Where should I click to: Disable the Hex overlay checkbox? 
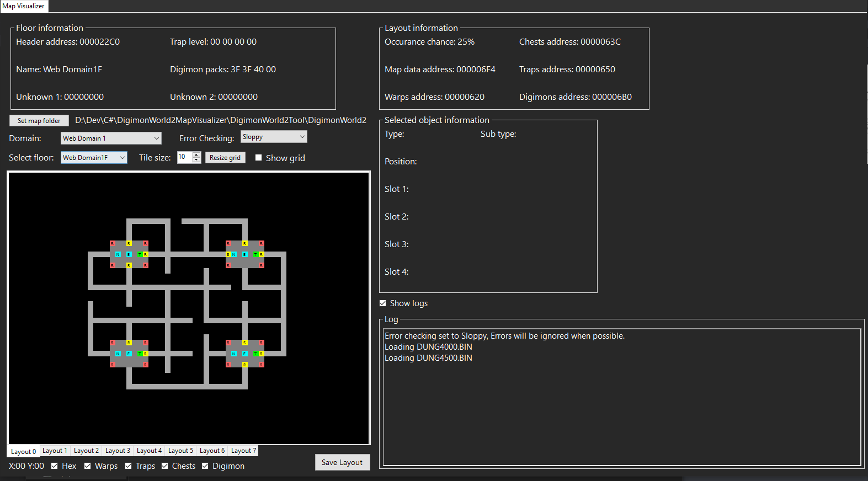pyautogui.click(x=55, y=466)
